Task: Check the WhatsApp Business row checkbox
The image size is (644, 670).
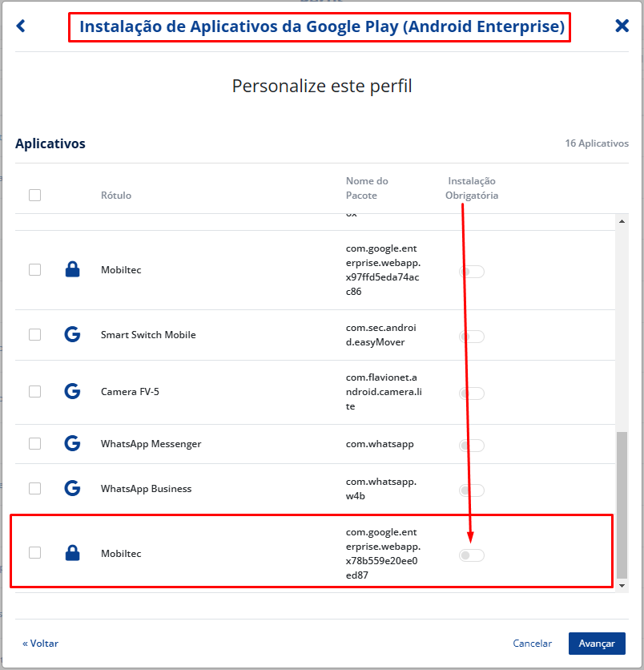Action: point(35,488)
